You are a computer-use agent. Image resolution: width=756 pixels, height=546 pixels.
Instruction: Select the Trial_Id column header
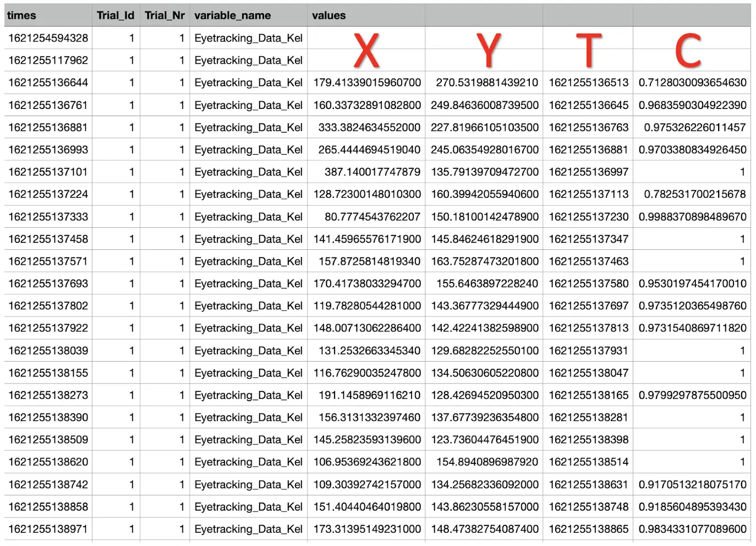116,15
